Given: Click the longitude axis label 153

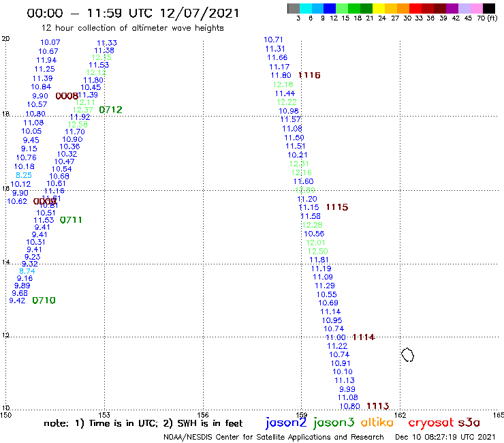Looking at the screenshot, I should [x=104, y=415].
